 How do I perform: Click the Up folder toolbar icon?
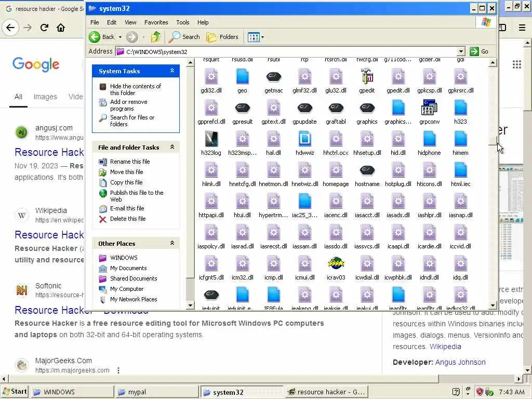click(x=156, y=37)
